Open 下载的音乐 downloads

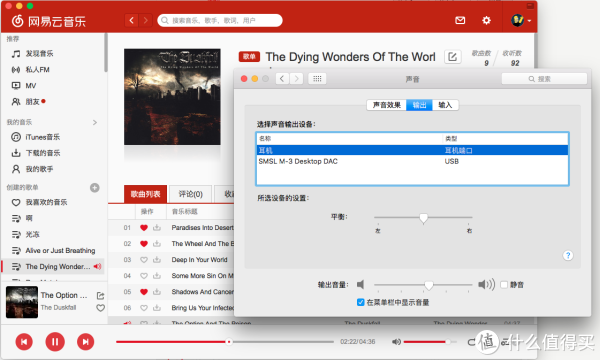[42, 153]
